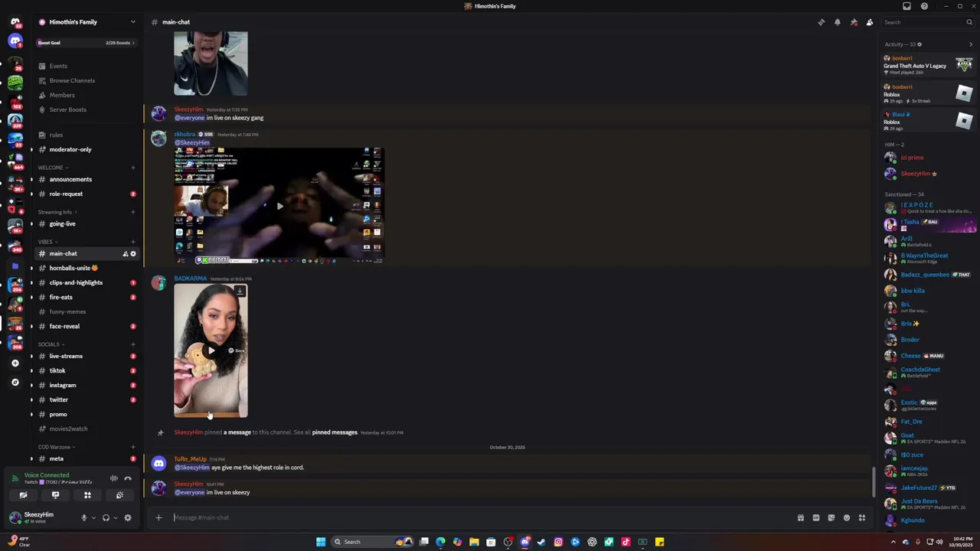This screenshot has height=551, width=980.
Task: Deafen audio using the headphones icon
Action: [106, 518]
